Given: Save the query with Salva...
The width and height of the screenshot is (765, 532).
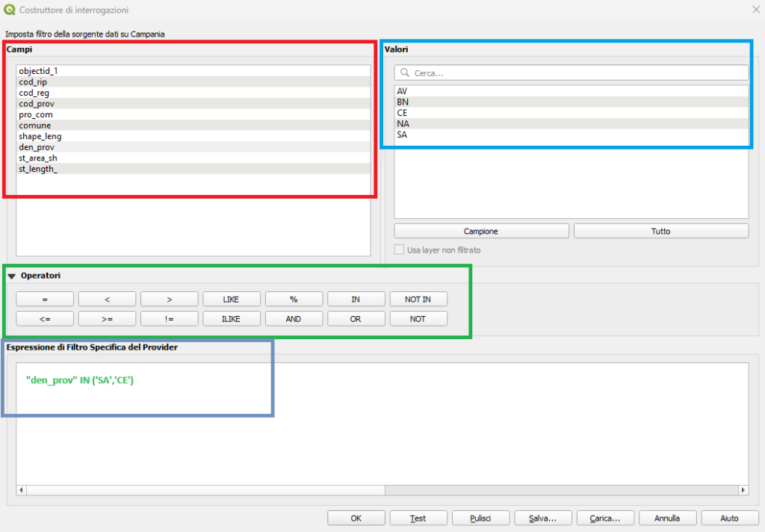Looking at the screenshot, I should pos(543,518).
